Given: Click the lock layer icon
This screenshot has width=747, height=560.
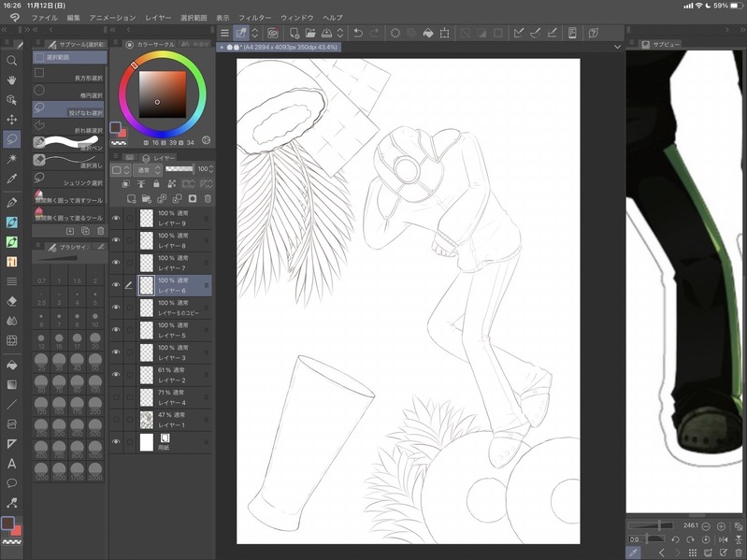Looking at the screenshot, I should click(x=156, y=184).
